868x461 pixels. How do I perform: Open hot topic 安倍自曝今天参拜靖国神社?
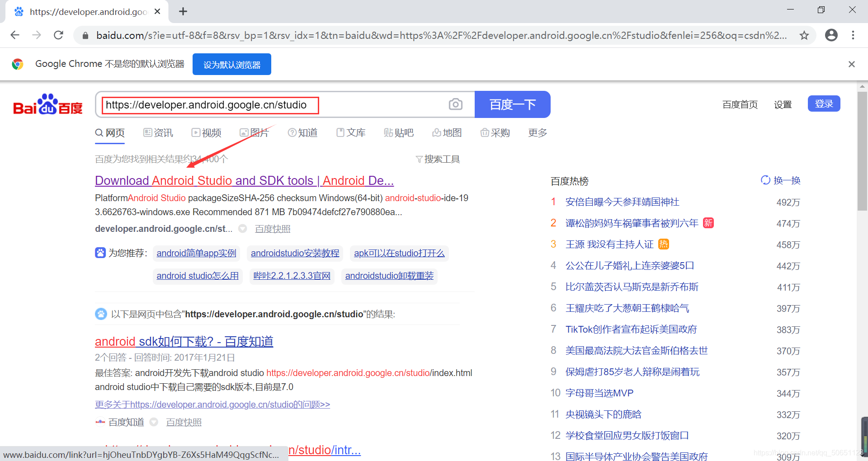[622, 202]
